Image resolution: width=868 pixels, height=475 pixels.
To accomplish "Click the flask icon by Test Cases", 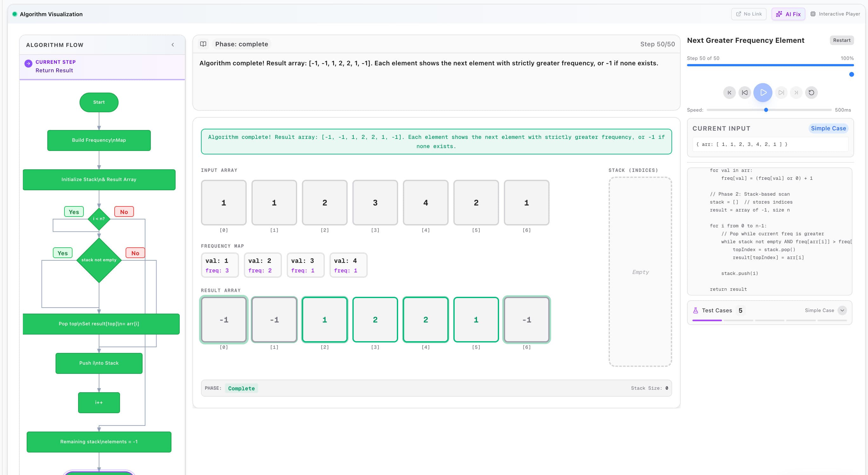I will pos(696,310).
